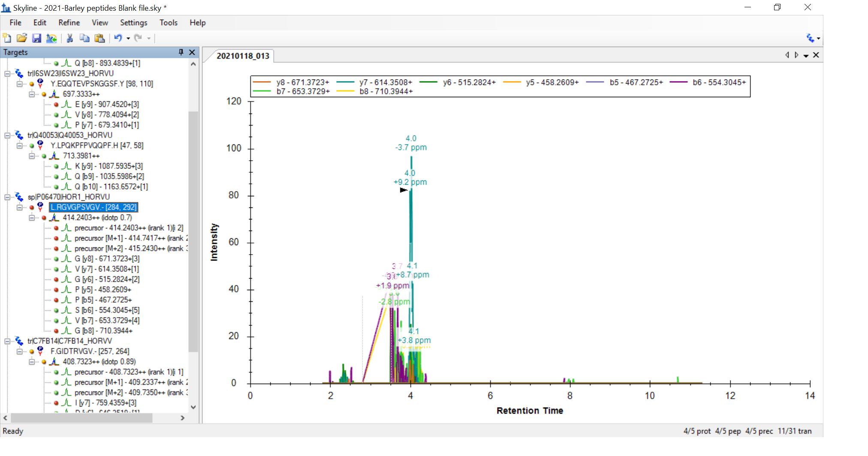The height and width of the screenshot is (456, 868).
Task: Pin the Targets panel with pushpin icon
Action: coord(181,52)
